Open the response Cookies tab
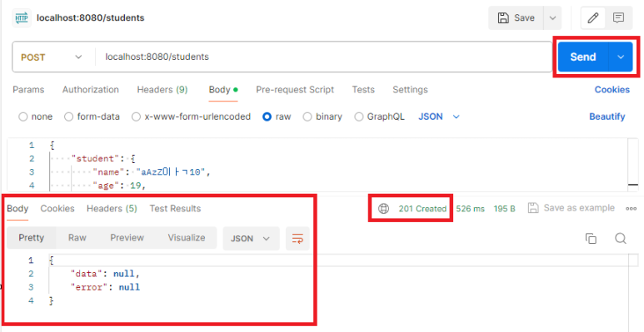Image resolution: width=644 pixels, height=332 pixels. [57, 209]
